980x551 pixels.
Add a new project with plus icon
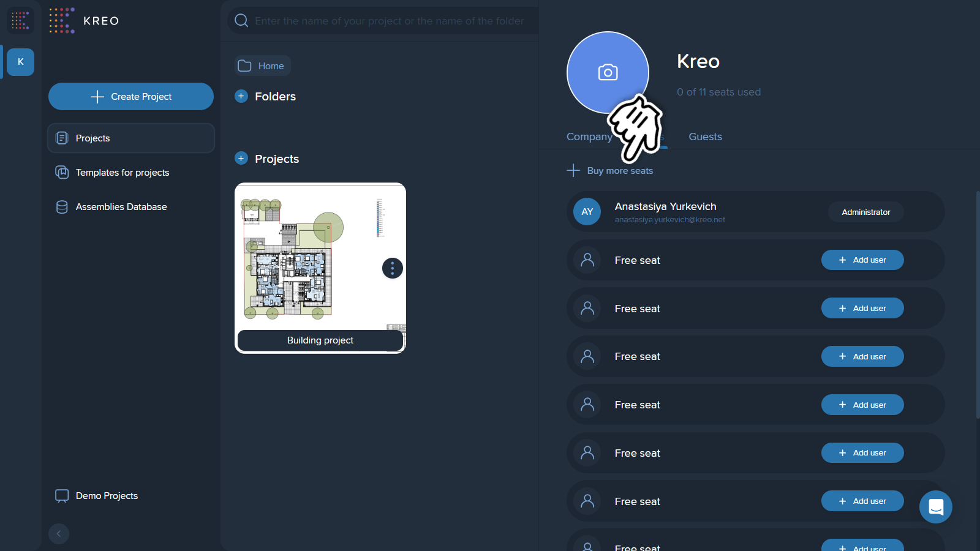(x=241, y=159)
